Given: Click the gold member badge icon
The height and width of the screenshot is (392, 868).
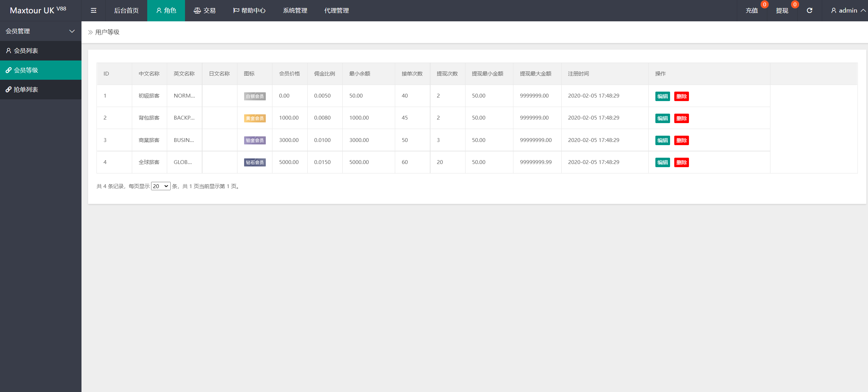Looking at the screenshot, I should pyautogui.click(x=255, y=118).
